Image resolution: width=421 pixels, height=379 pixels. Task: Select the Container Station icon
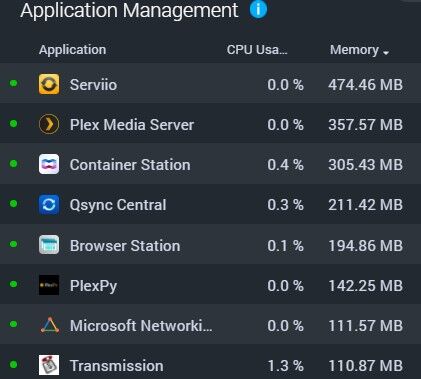pos(49,164)
